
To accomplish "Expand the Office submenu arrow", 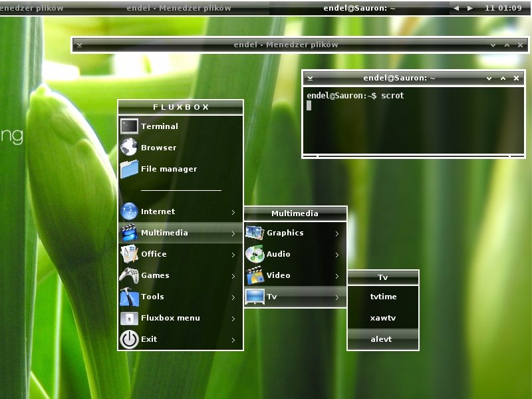I will pyautogui.click(x=233, y=255).
